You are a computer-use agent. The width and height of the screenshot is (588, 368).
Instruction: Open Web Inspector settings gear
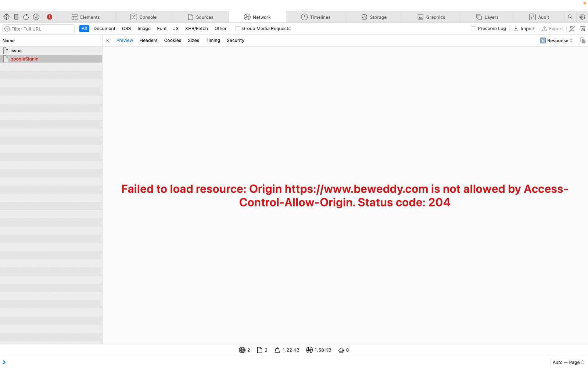(582, 17)
